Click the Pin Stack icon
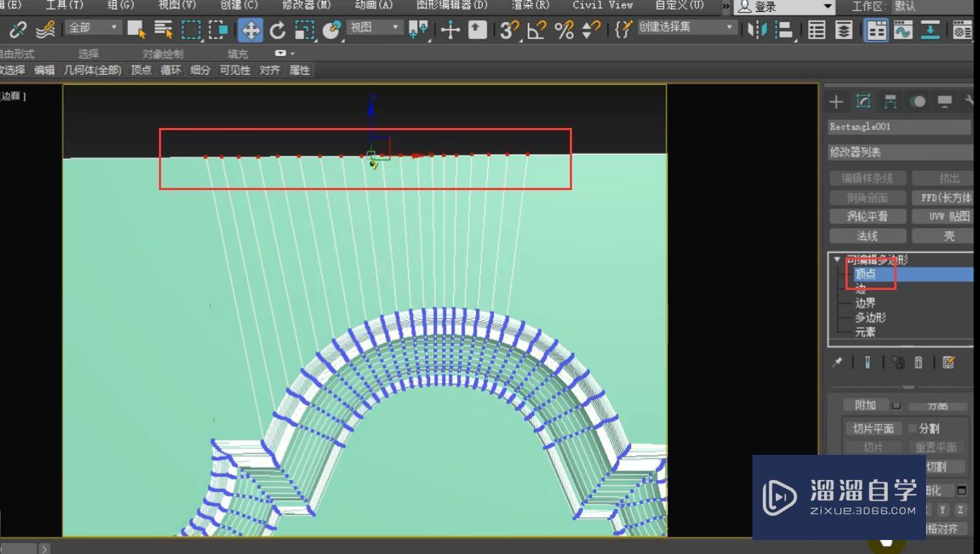 [x=837, y=362]
